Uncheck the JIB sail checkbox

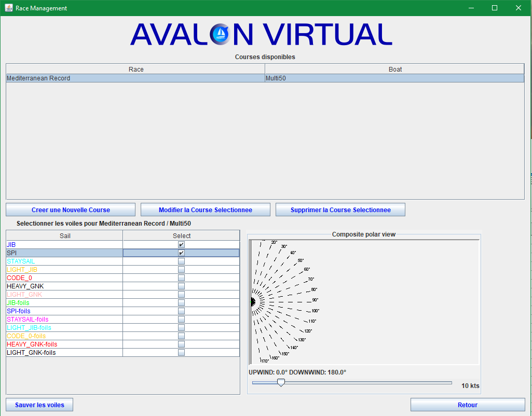pos(181,244)
